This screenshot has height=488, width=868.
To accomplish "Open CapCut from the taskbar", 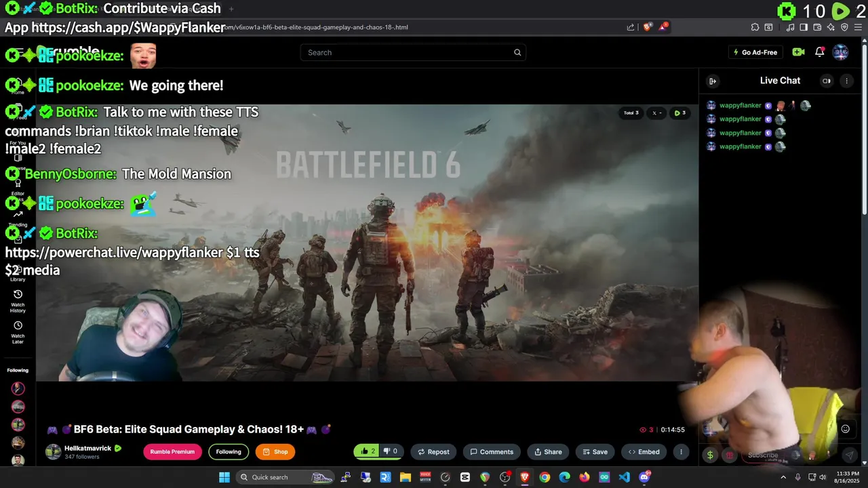I will [x=465, y=477].
